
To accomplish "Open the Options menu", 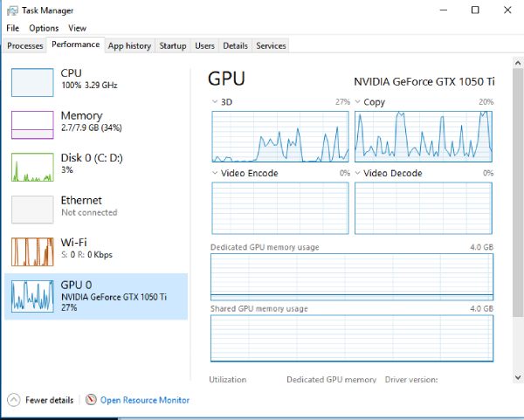I will [44, 28].
